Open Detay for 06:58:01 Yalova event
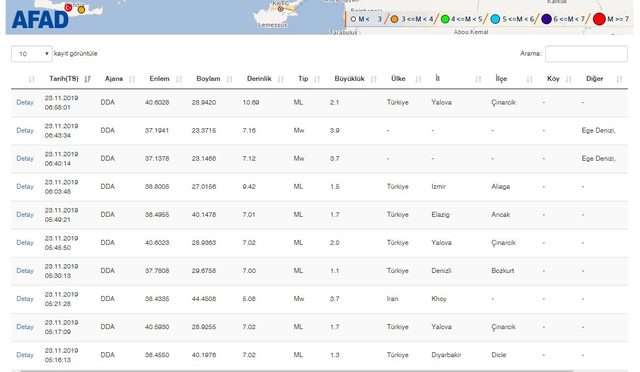640x372 pixels. click(25, 102)
